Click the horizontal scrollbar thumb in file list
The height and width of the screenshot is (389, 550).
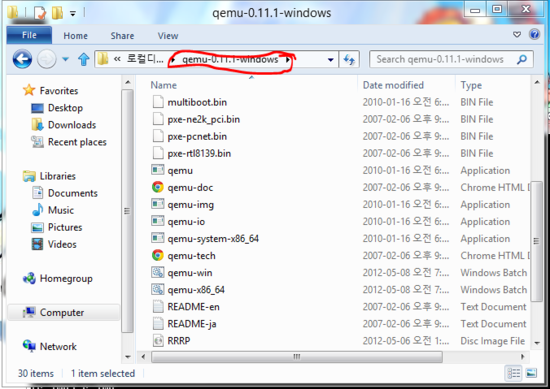point(297,357)
